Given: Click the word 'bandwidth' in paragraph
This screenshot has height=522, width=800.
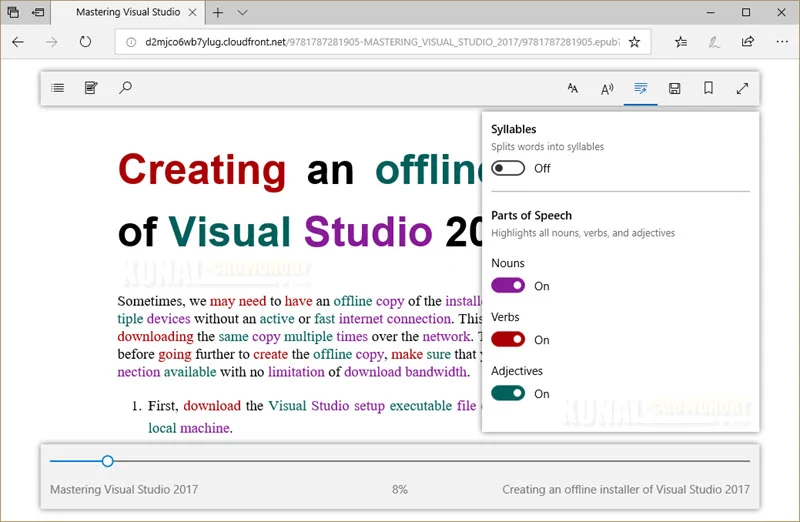Looking at the screenshot, I should tap(436, 372).
